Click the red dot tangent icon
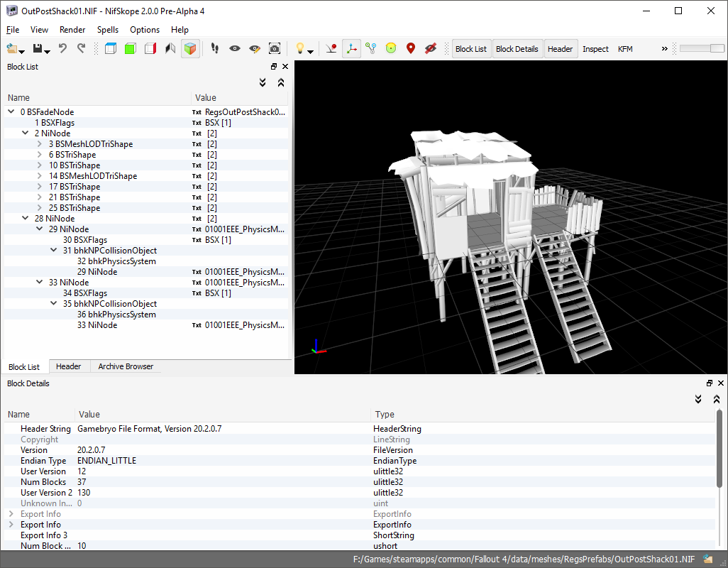The height and width of the screenshot is (568, 728). [331, 48]
